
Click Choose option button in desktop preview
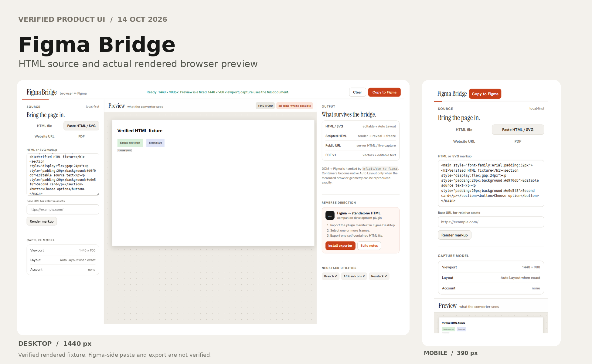click(x=124, y=151)
